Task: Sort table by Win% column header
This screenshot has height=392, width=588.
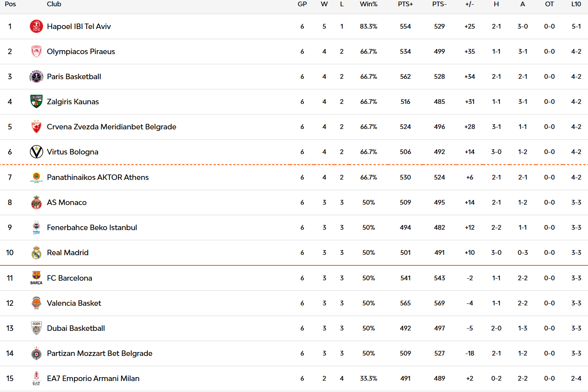Action: [368, 4]
